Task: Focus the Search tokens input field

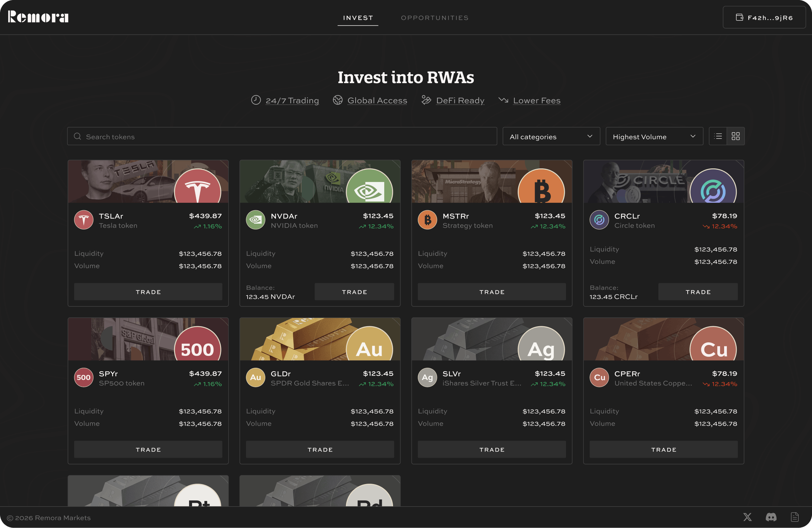Action: click(x=282, y=136)
